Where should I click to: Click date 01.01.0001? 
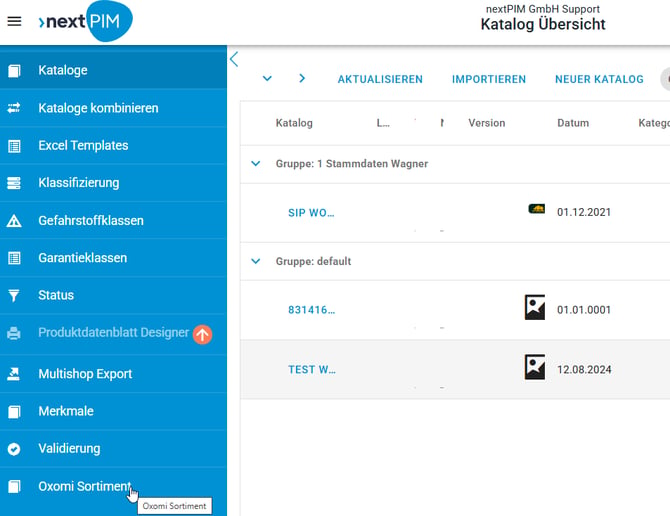[x=584, y=310]
